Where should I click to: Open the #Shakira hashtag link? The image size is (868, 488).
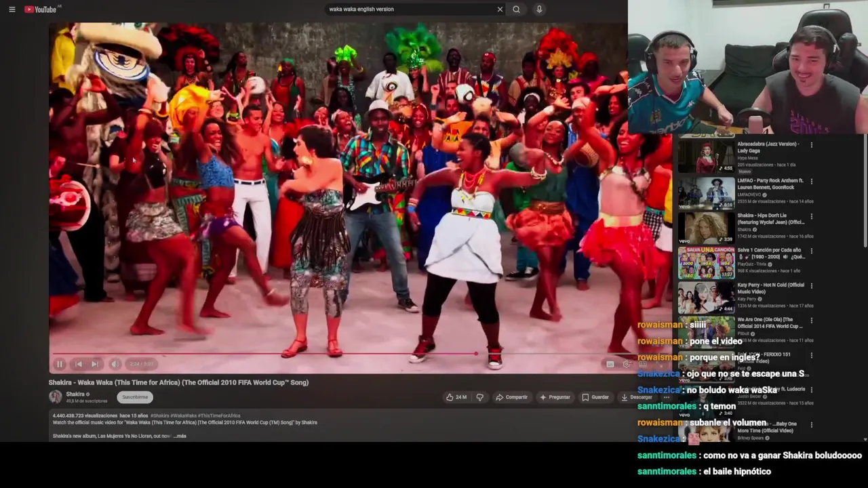[x=159, y=415]
